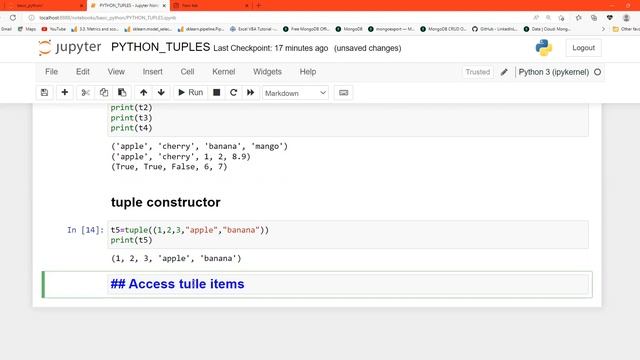Rename notebook by clicking PYTHON_TUPLES title
Viewport: 640px width, 360px height.
coord(160,47)
